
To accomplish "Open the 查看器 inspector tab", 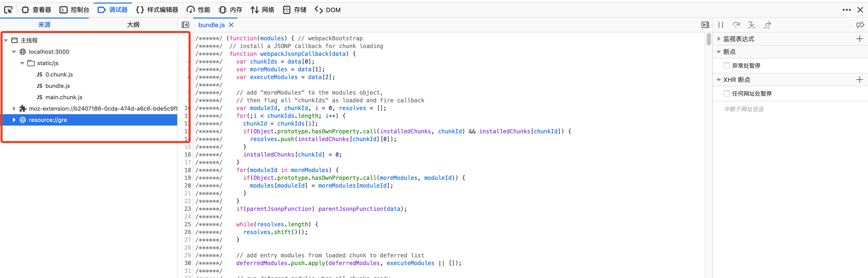I will [x=36, y=10].
